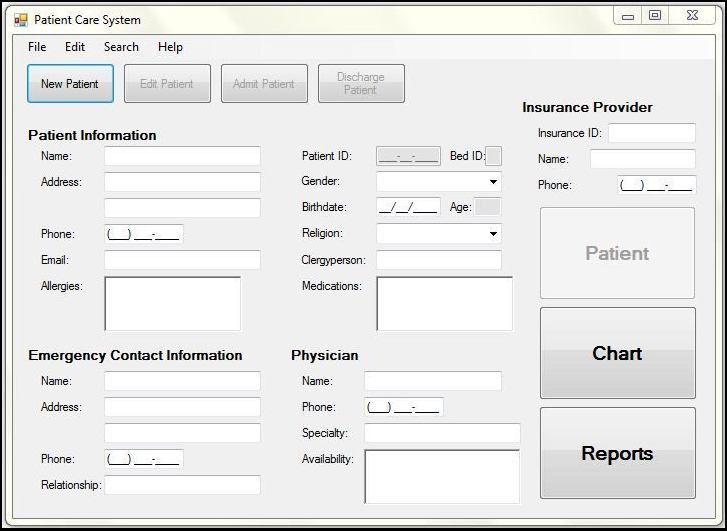Open the Help menu

coord(170,47)
